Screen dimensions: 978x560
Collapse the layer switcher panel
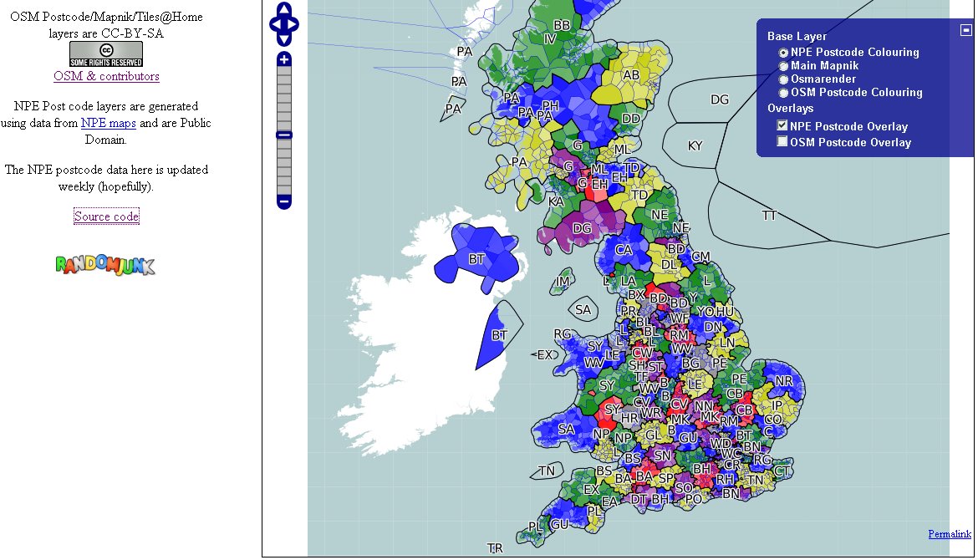(965, 29)
